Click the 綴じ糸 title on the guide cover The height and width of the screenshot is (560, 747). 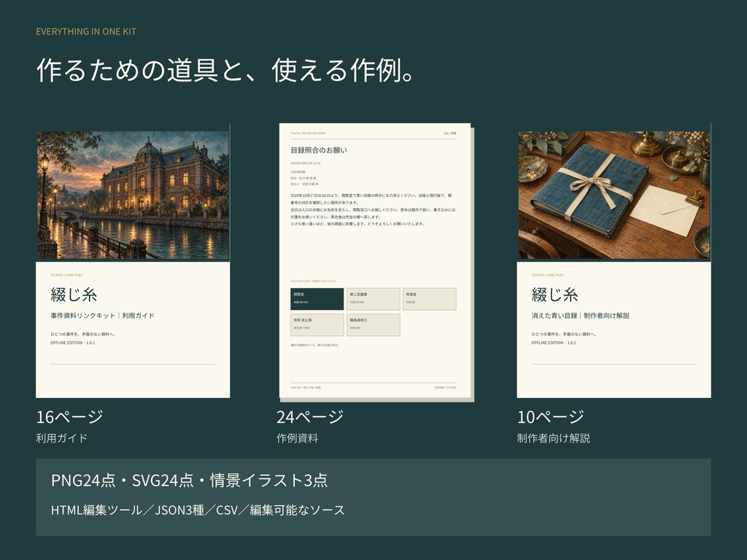(x=74, y=295)
